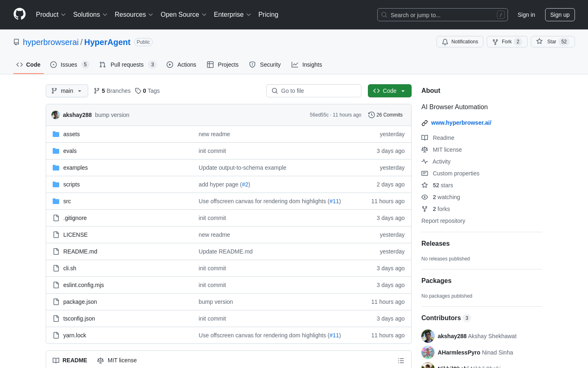Expand the Resources menu
Image resolution: width=588 pixels, height=368 pixels.
point(134,15)
